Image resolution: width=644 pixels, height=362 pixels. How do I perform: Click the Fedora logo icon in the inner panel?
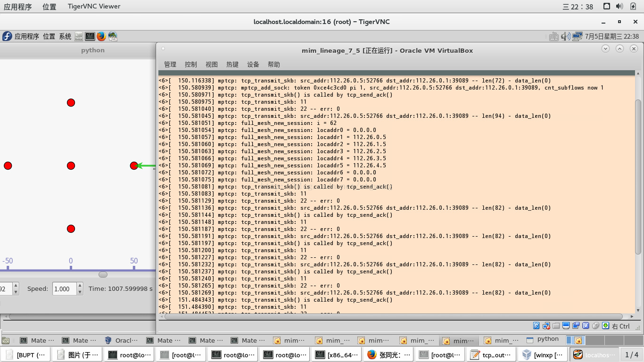(x=7, y=36)
